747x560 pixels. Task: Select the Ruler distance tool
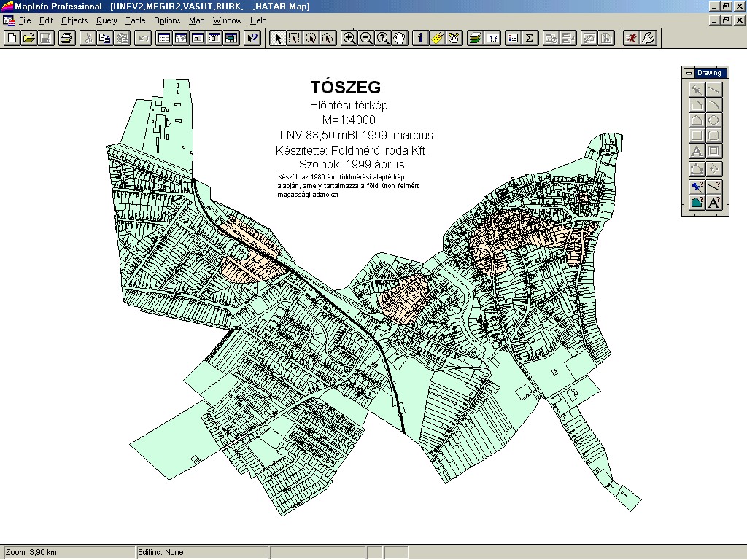click(492, 38)
